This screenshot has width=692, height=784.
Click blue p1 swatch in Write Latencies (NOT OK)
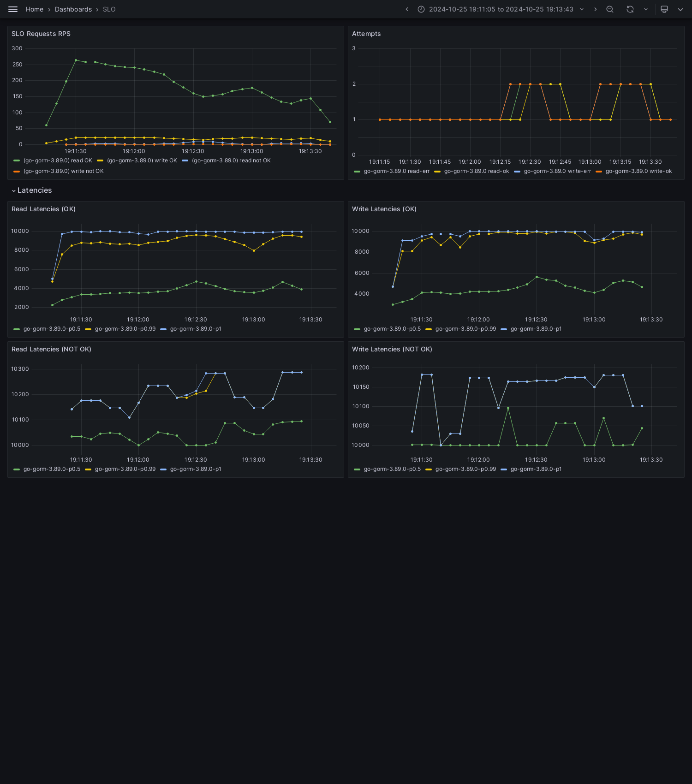click(x=504, y=469)
